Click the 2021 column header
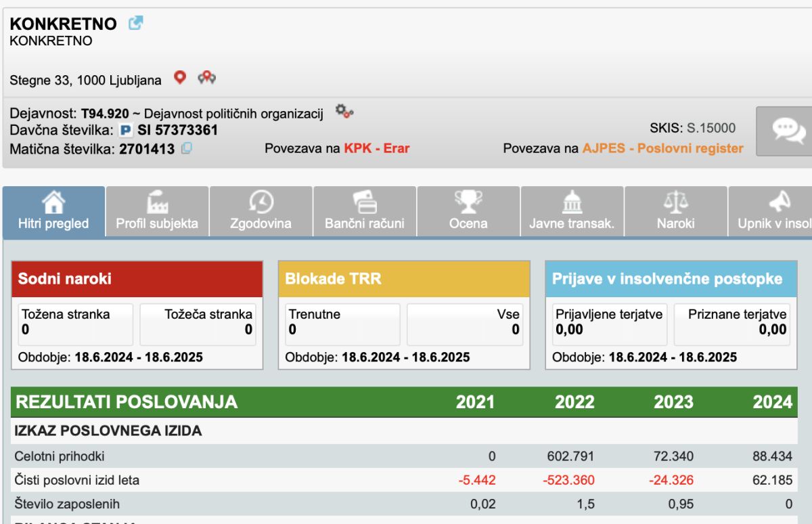Viewport: 812px width, 524px height. coord(475,402)
